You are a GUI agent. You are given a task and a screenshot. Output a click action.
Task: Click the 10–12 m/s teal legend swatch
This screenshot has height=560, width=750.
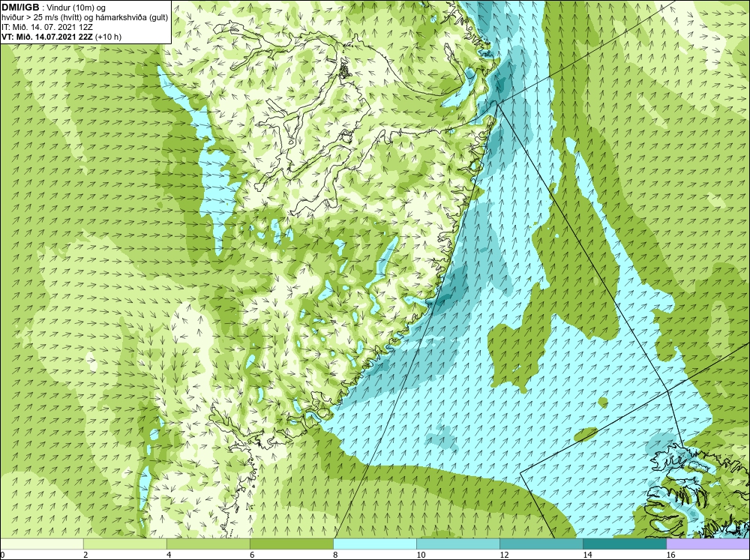pos(457,544)
